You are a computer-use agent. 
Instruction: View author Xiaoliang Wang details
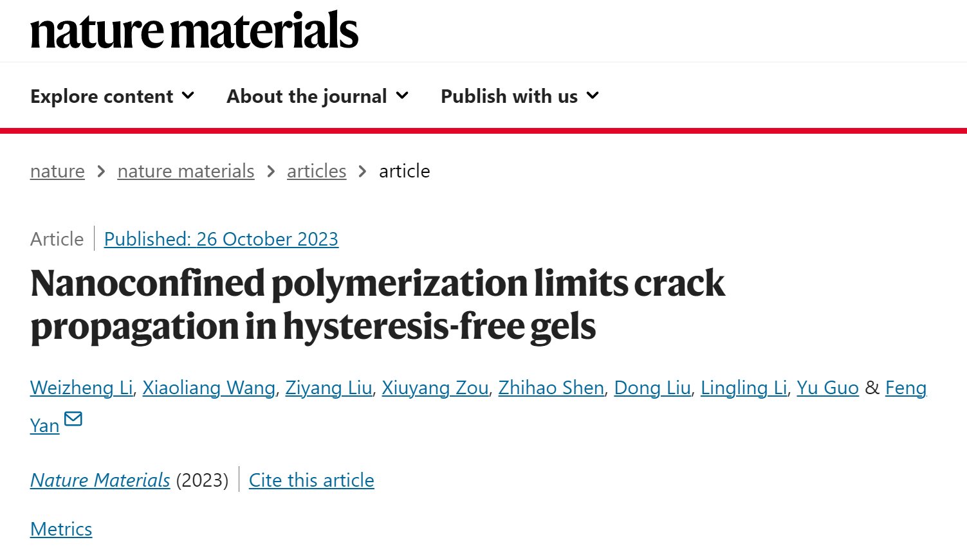pos(209,388)
